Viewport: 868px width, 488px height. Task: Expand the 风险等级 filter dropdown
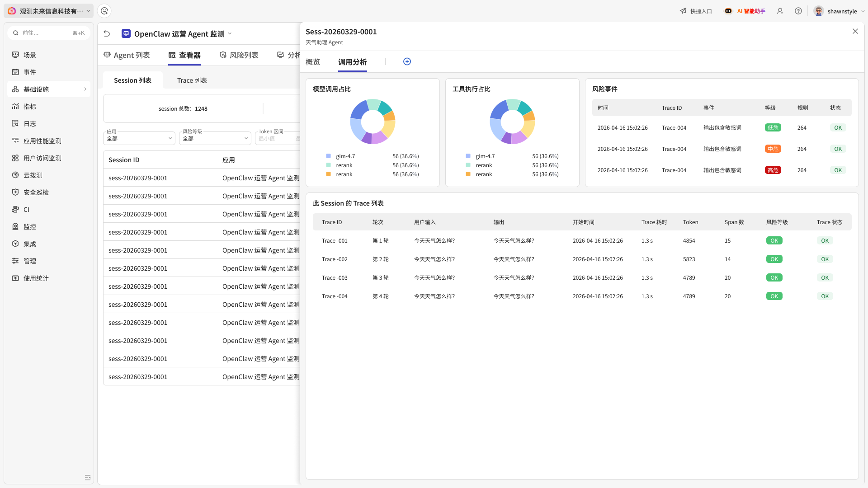tap(215, 138)
